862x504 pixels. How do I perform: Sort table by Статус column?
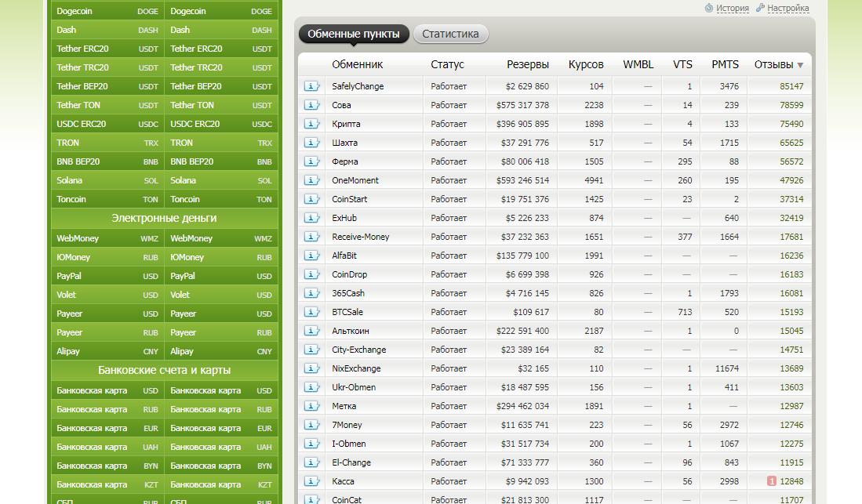point(448,65)
